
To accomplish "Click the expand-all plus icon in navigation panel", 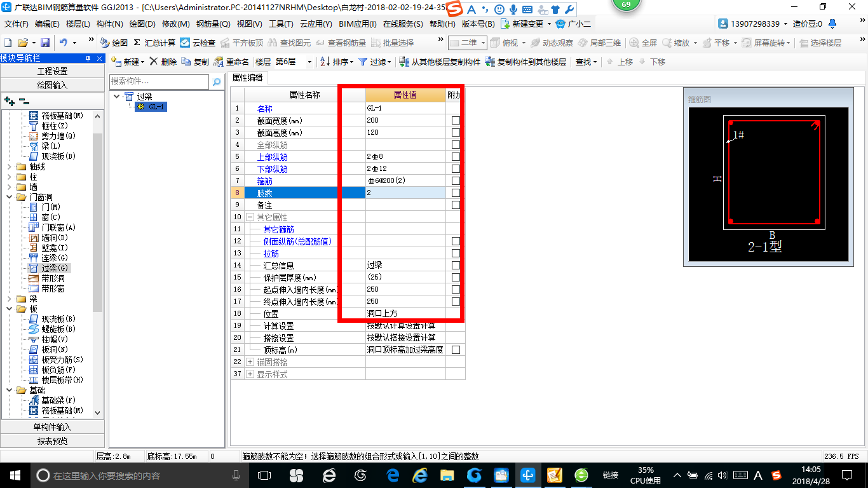I will (9, 101).
